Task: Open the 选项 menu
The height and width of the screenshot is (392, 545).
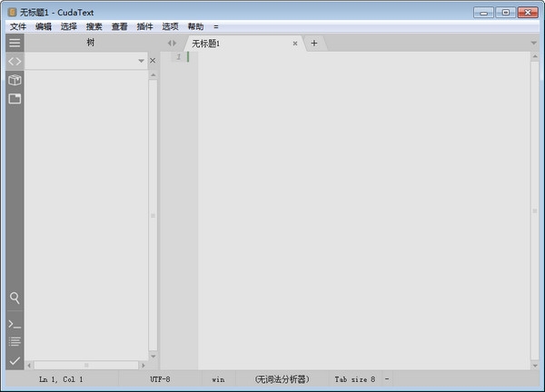Action: pos(171,26)
